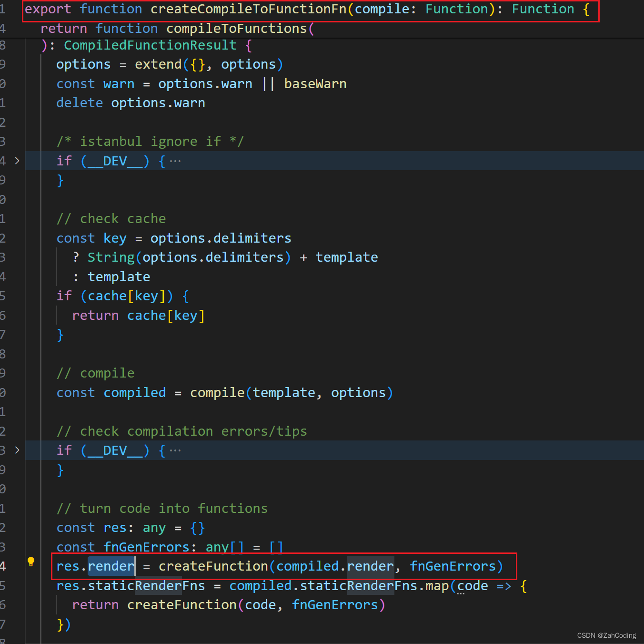Click the folded ellipsis after first __DEV__ brace
This screenshot has width=644, height=644.
point(175,161)
